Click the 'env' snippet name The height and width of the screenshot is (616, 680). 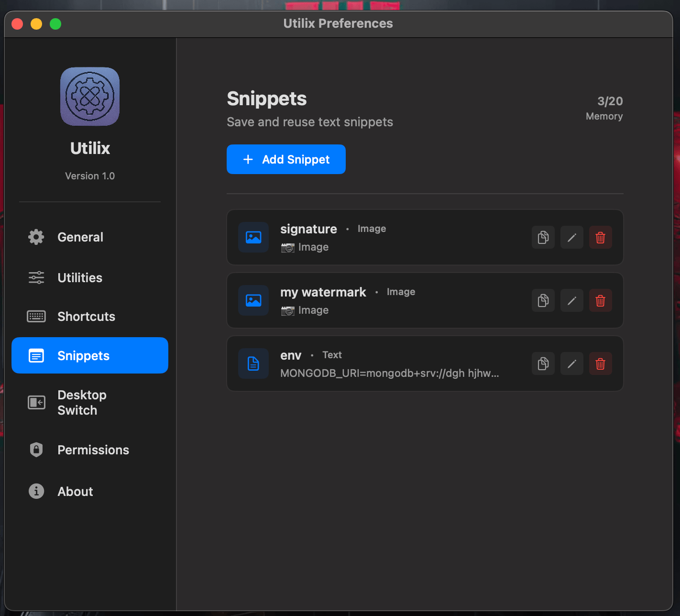coord(291,355)
